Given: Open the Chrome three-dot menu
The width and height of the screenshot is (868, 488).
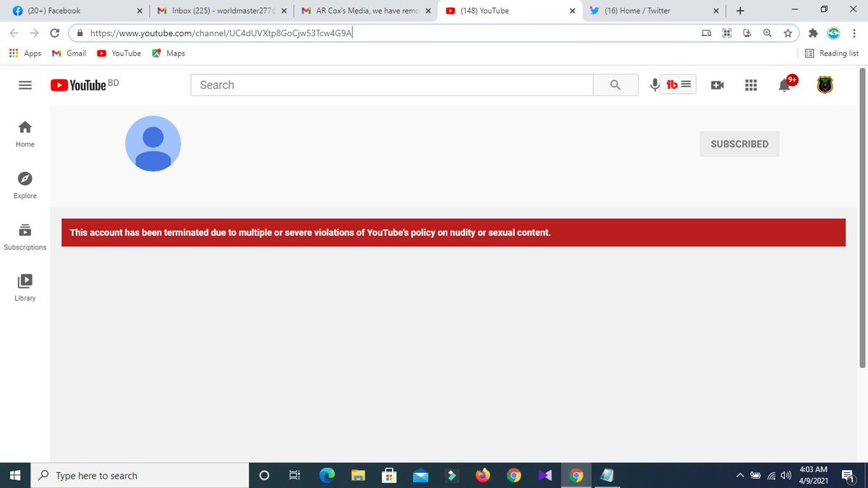Looking at the screenshot, I should click(854, 33).
